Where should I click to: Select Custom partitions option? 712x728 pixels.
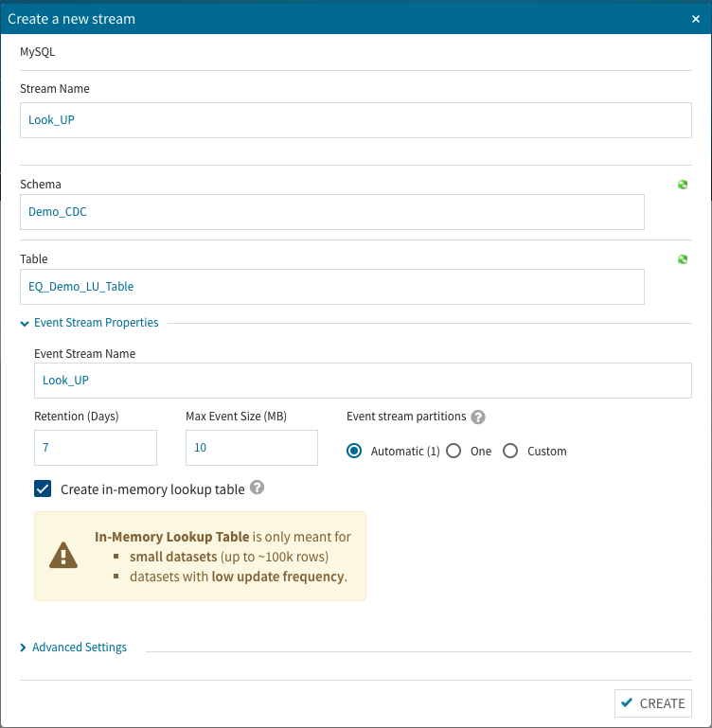[510, 451]
